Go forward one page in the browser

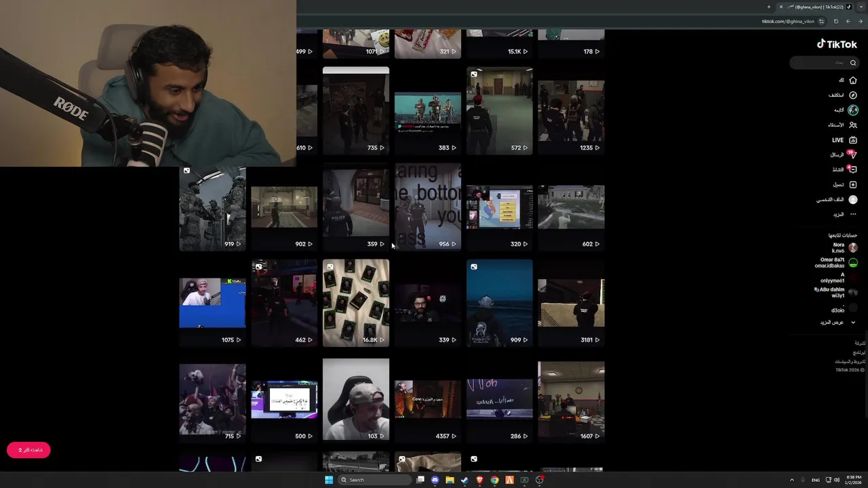click(x=848, y=21)
